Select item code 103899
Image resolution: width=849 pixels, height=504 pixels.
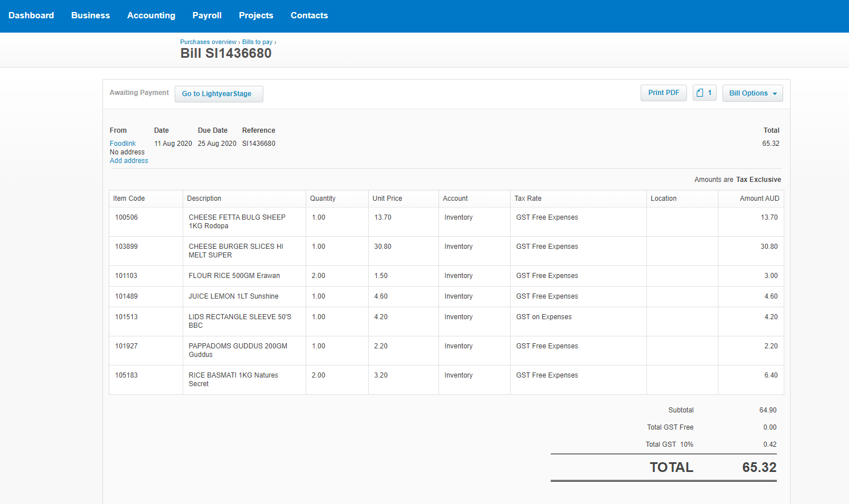(x=127, y=247)
